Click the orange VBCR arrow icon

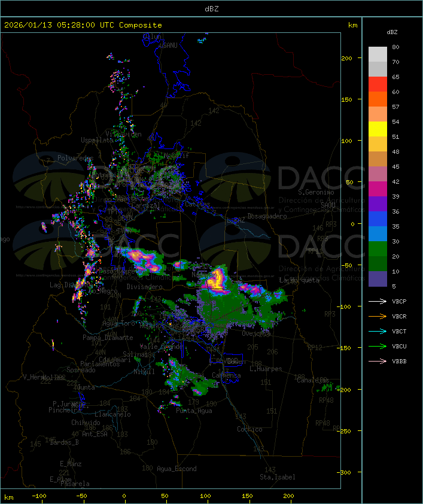click(x=378, y=316)
